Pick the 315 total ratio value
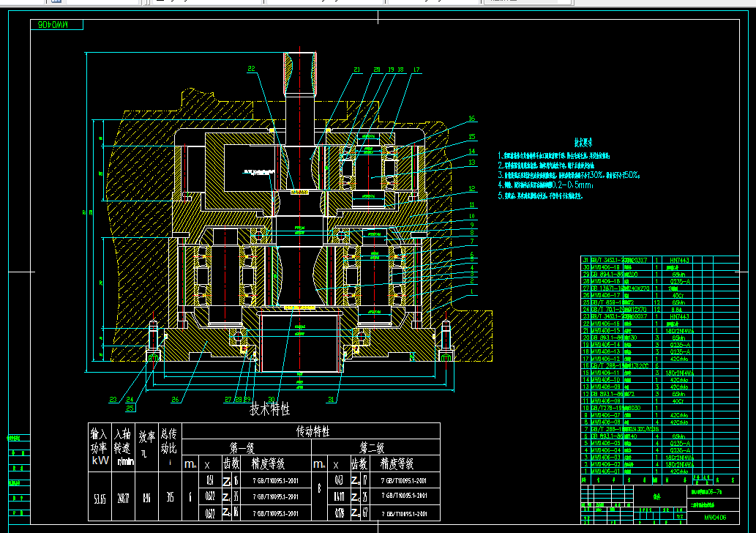Image resolution: width=756 pixels, height=533 pixels. [x=170, y=497]
